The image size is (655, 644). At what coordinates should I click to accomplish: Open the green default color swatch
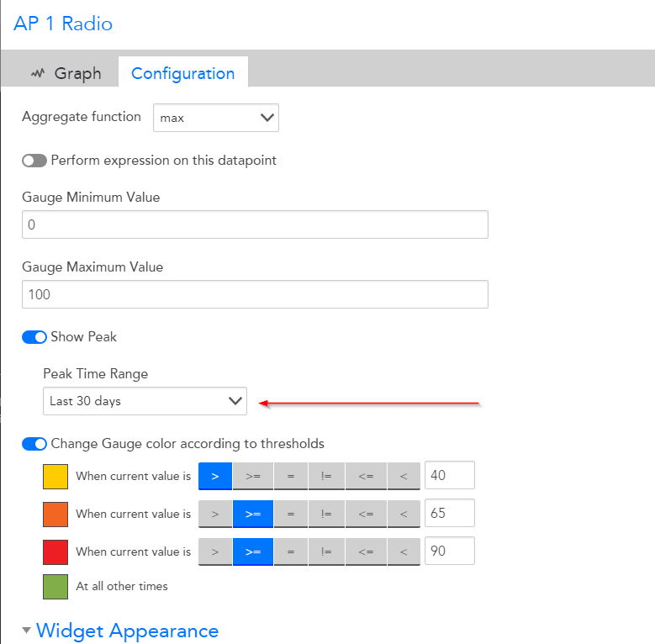55,587
